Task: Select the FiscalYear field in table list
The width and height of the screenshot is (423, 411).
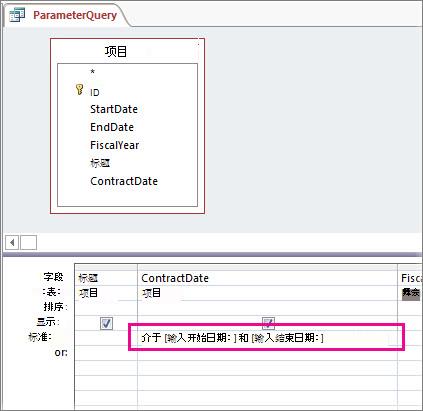Action: click(115, 145)
